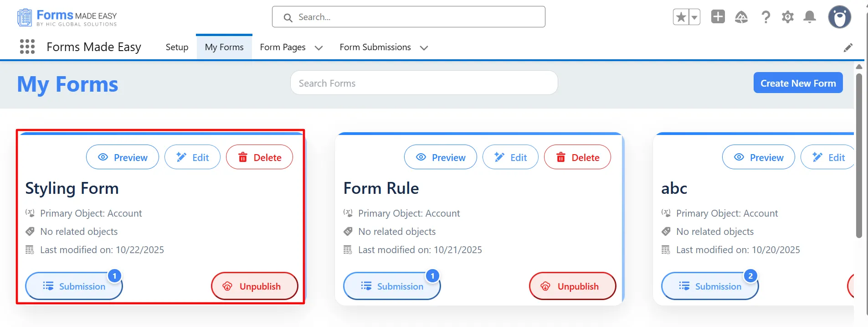Open the notifications bell
Viewport: 868px width, 327px height.
pyautogui.click(x=810, y=17)
